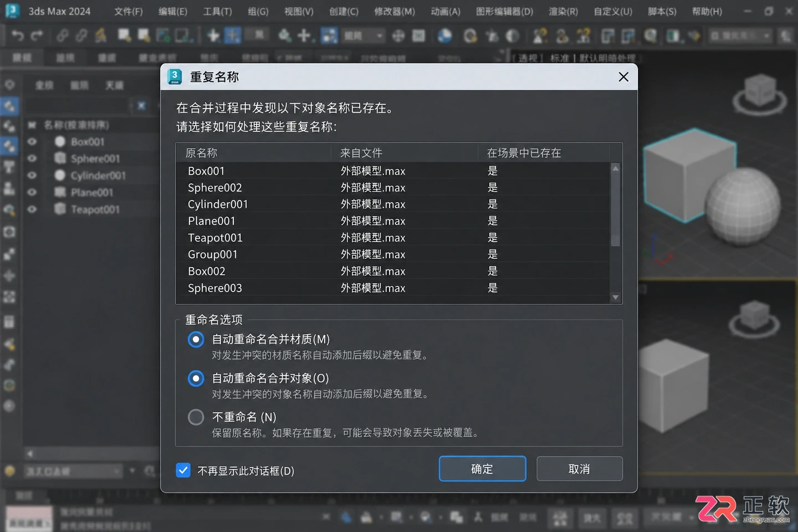The image size is (798, 532).
Task: Open the reference coordinate system dropdown
Action: 363,36
